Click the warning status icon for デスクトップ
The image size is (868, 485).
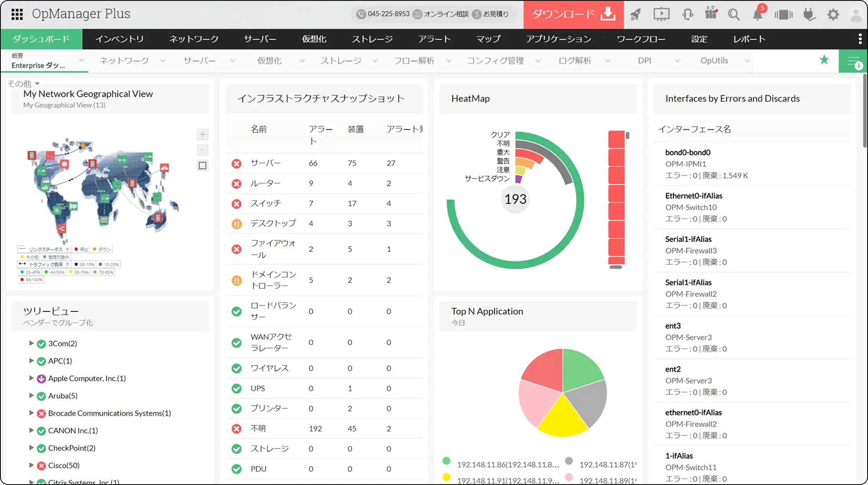[237, 224]
